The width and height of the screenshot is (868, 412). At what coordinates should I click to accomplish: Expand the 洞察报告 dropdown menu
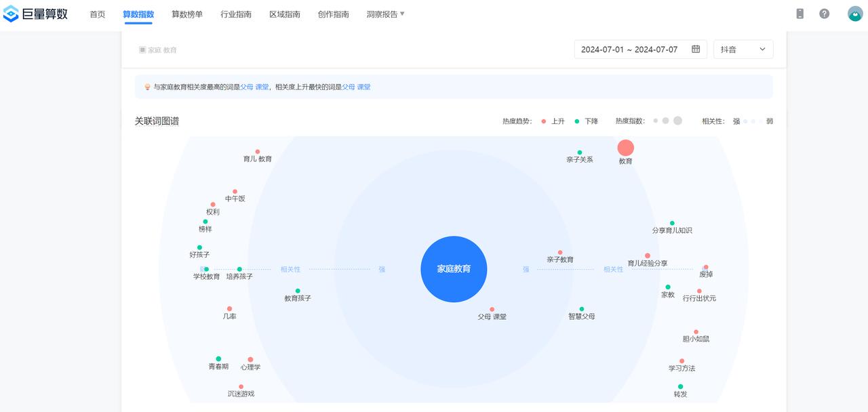(x=385, y=13)
